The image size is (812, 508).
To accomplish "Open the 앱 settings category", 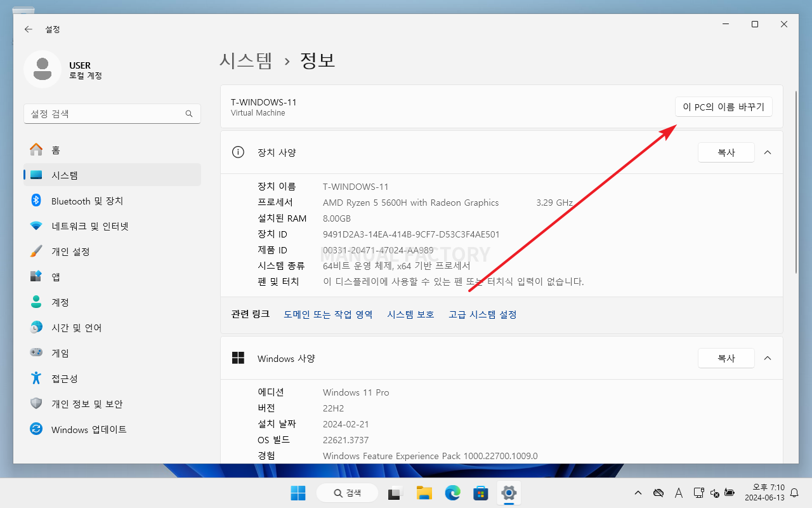I will tap(112, 277).
